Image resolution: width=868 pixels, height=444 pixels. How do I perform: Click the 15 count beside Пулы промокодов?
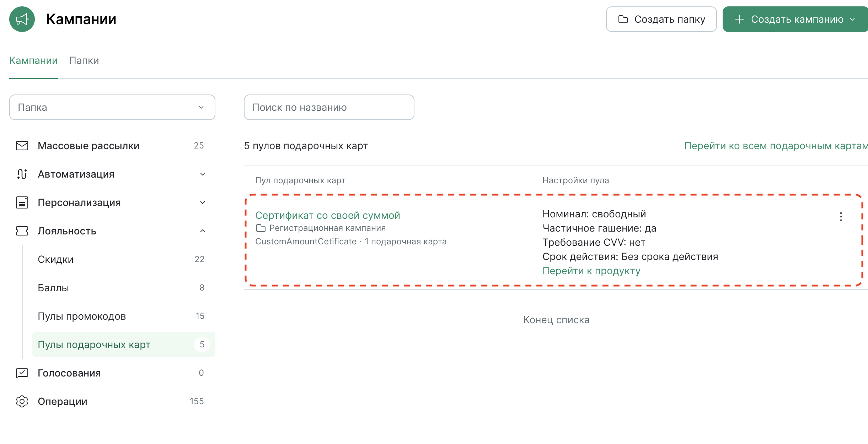pyautogui.click(x=200, y=316)
